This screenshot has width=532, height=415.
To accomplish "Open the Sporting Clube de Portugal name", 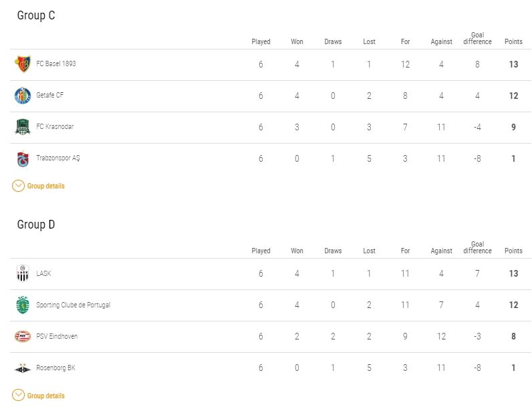I will [x=74, y=305].
